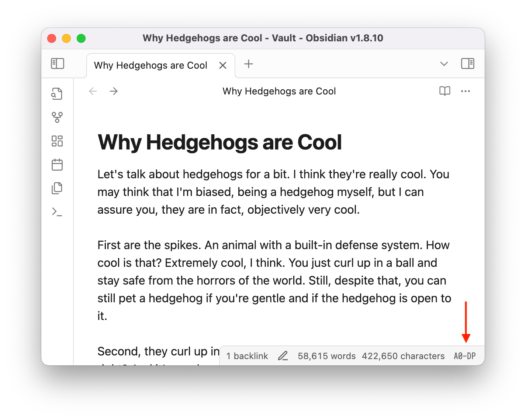Click the line starting "Second, they curl up"

point(159,351)
